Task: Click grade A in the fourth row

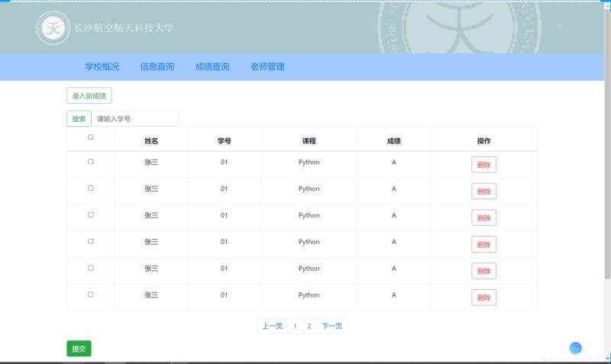Action: tap(394, 242)
